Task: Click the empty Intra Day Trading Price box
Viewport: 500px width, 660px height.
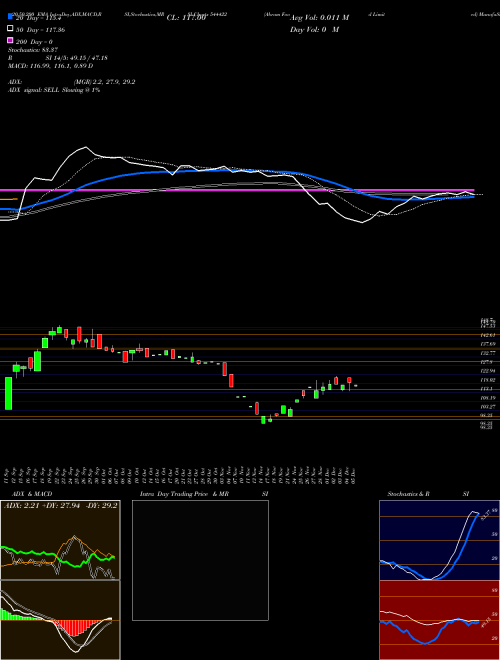Action: click(x=200, y=560)
